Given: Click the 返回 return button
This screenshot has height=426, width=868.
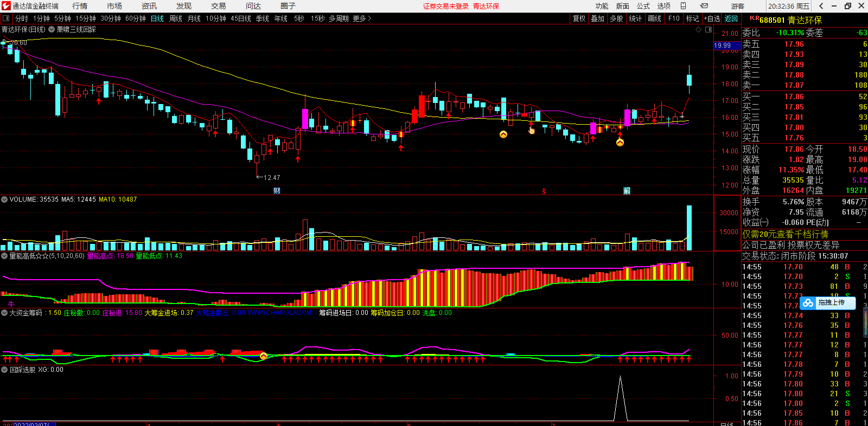Looking at the screenshot, I should click(731, 18).
